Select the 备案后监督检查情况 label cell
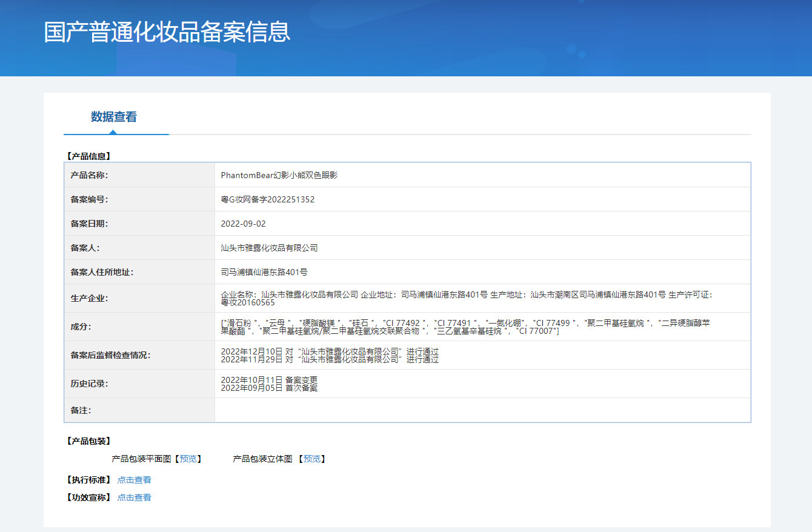The height and width of the screenshot is (532, 812). pos(140,355)
